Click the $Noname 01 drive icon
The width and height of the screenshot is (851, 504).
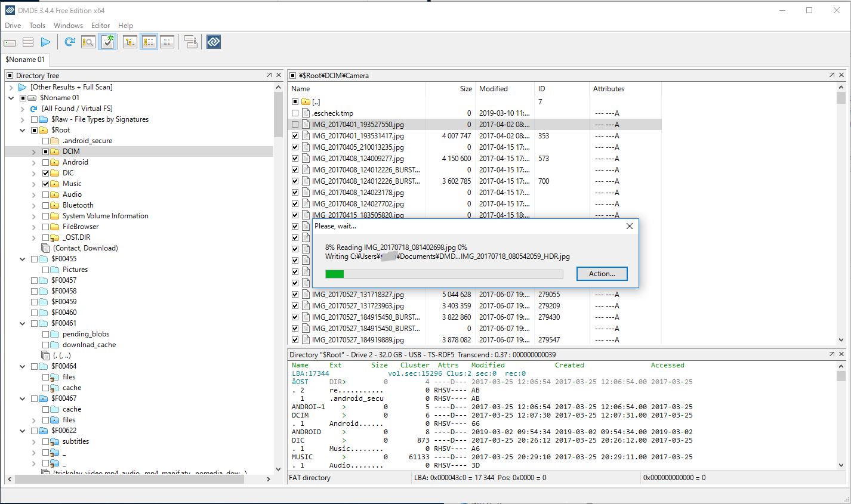point(32,98)
